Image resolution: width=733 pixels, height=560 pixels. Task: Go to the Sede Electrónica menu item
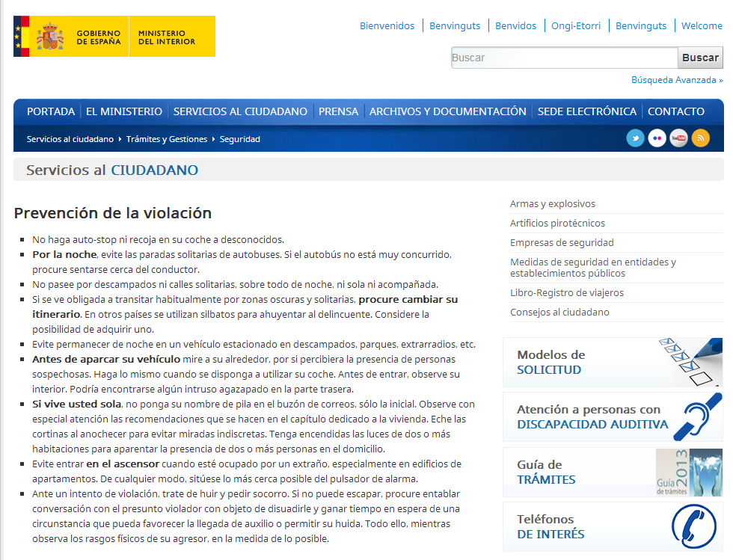586,111
